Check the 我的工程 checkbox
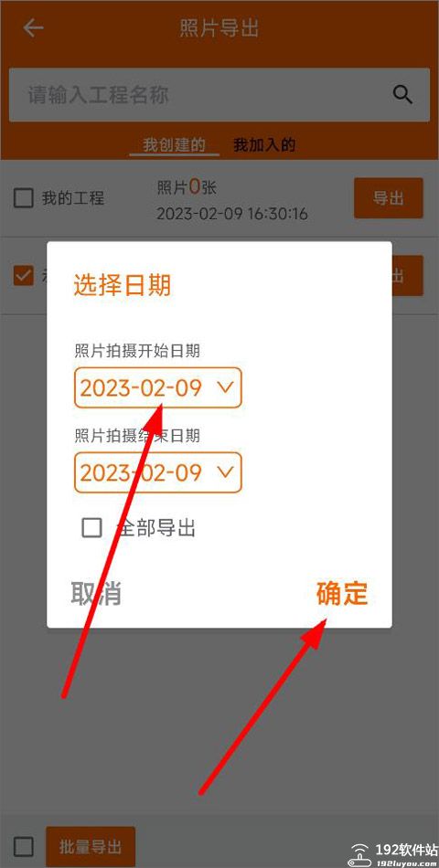 pyautogui.click(x=23, y=197)
